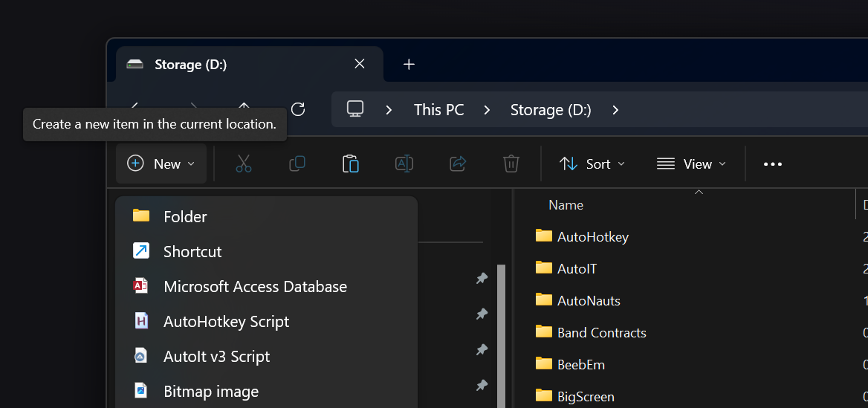Click the Name column header
This screenshot has height=408, width=868.
(x=566, y=205)
